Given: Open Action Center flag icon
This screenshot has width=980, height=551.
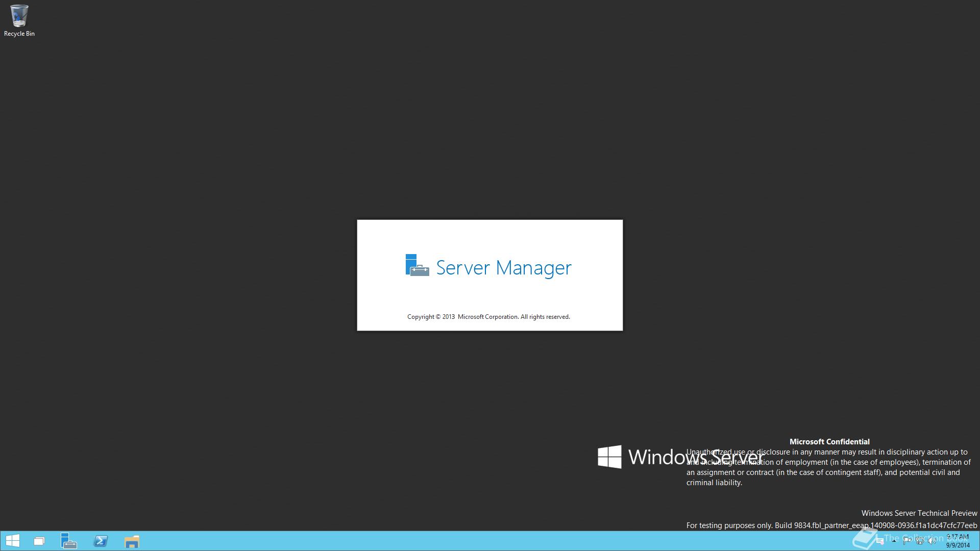Looking at the screenshot, I should click(907, 541).
